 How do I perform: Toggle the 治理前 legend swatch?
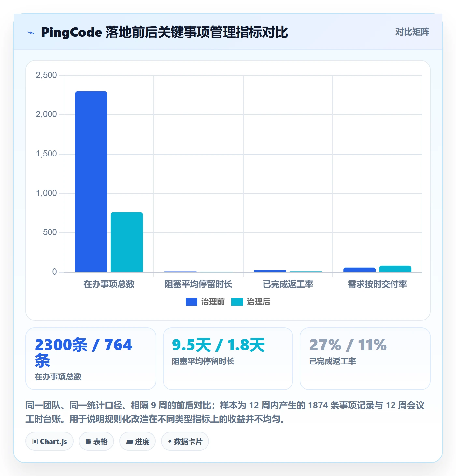[x=192, y=302]
